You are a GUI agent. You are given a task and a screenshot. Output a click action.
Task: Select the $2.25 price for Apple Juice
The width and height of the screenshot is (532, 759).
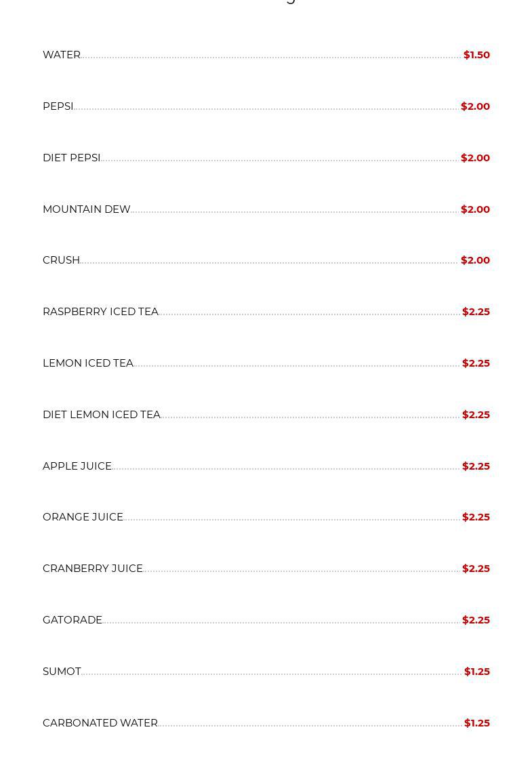(476, 466)
